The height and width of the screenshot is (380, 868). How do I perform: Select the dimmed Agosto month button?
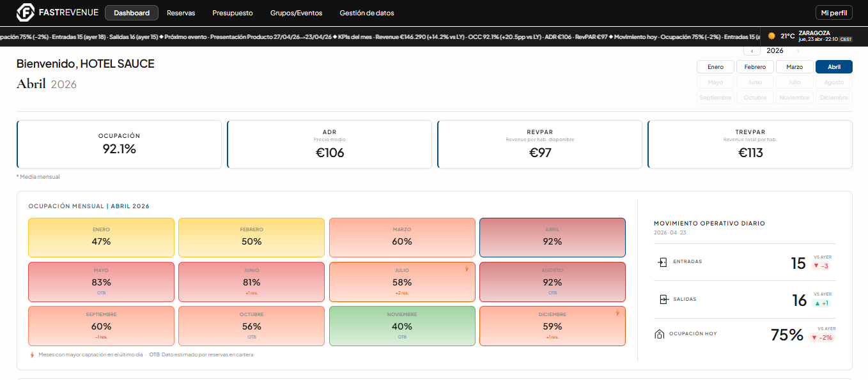click(834, 82)
